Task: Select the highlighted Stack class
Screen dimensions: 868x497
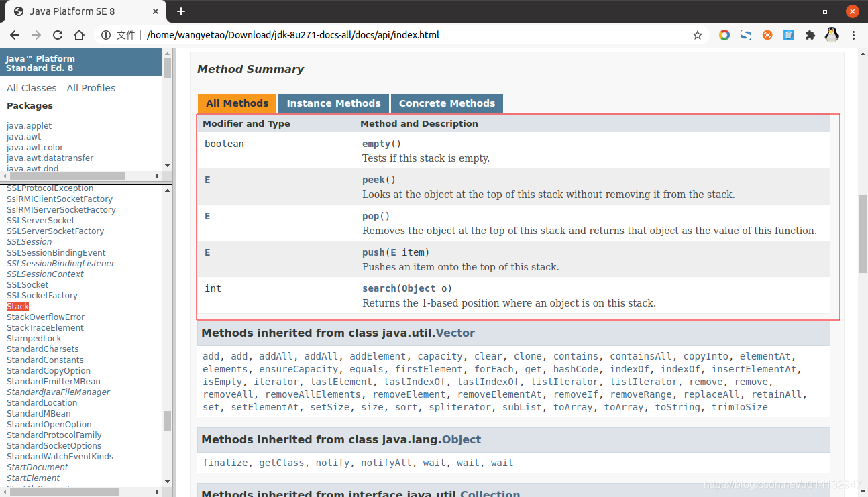Action: [x=18, y=306]
